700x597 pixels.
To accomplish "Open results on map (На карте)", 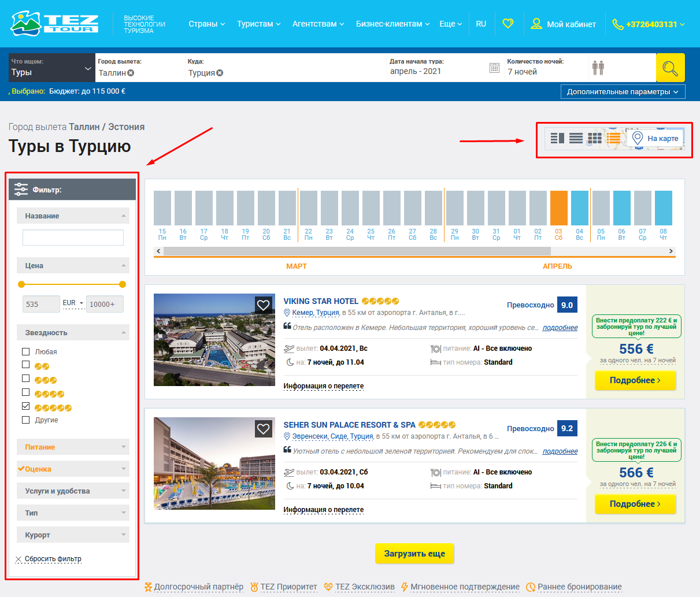I will coord(655,138).
